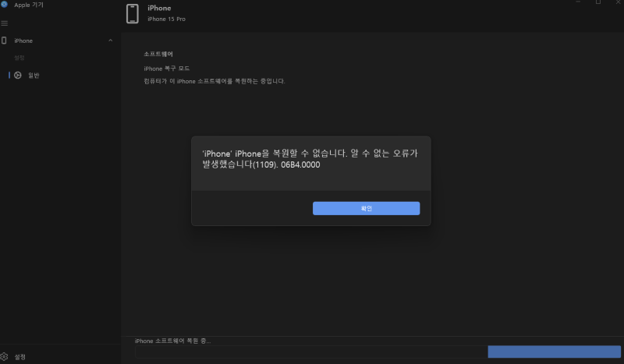Collapse the iPhone section chevron
The image size is (624, 364).
[x=111, y=41]
